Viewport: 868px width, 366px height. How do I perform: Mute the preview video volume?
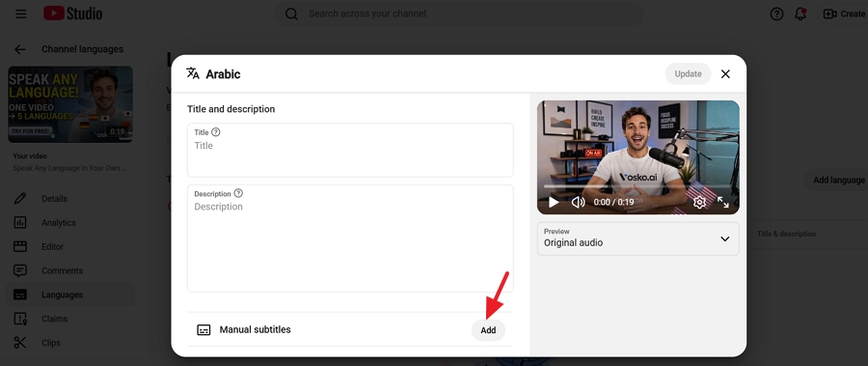(x=578, y=203)
